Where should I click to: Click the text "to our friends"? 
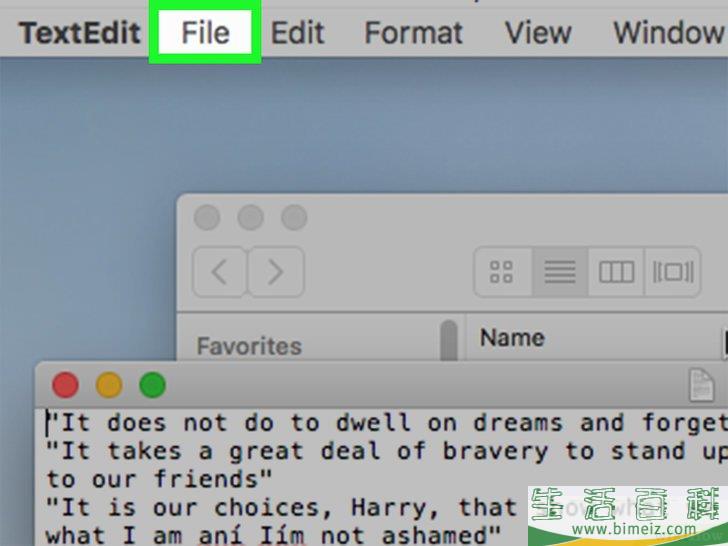pyautogui.click(x=159, y=479)
